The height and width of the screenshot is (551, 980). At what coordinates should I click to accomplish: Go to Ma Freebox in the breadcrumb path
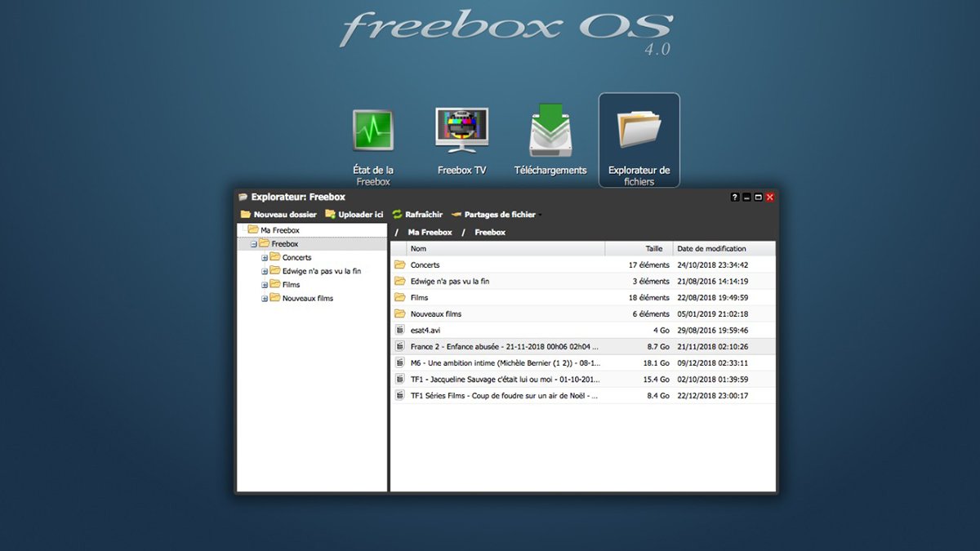[x=430, y=233]
